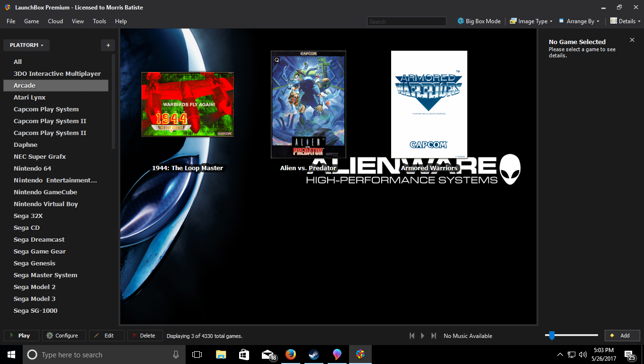Click the Configure button
The width and height of the screenshot is (644, 364).
64,336
